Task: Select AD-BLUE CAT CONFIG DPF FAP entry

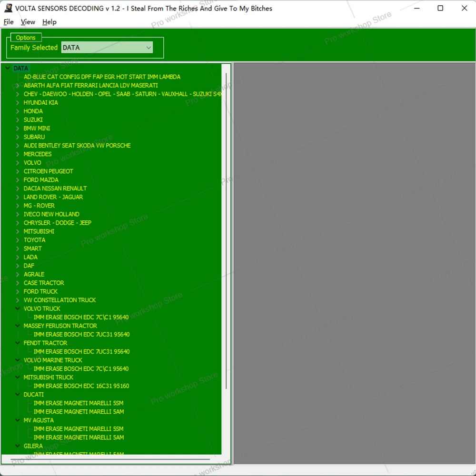Action: (102, 77)
